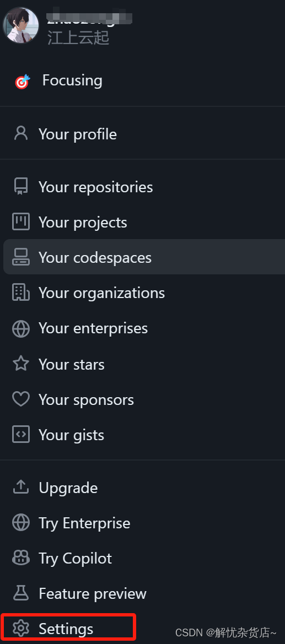Select Your codespaces menu entry
The width and height of the screenshot is (285, 644).
tap(144, 257)
